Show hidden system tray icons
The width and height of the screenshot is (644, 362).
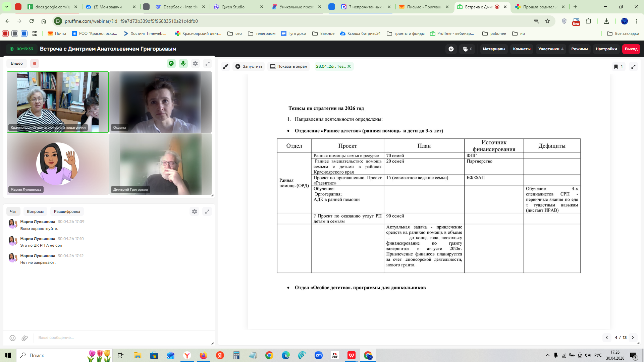click(x=547, y=355)
